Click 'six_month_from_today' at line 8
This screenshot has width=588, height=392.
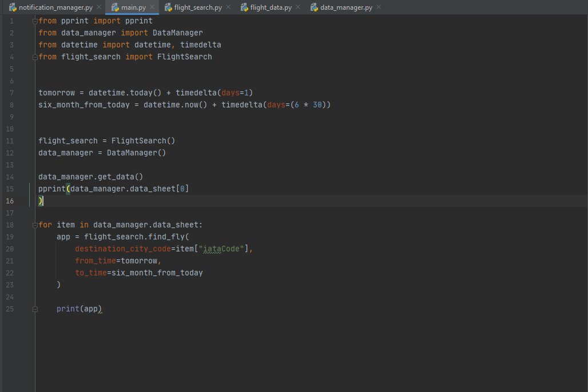[84, 105]
